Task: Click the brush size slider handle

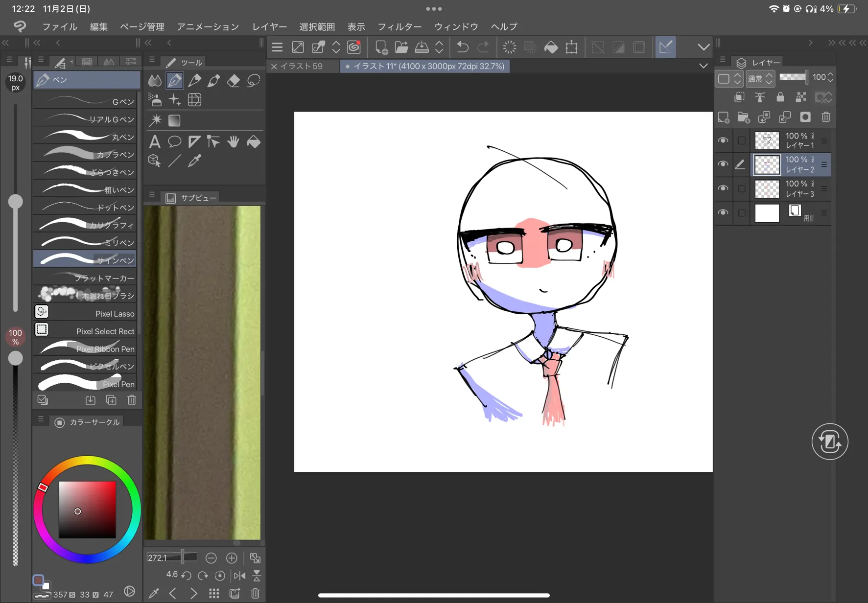Action: pos(16,201)
